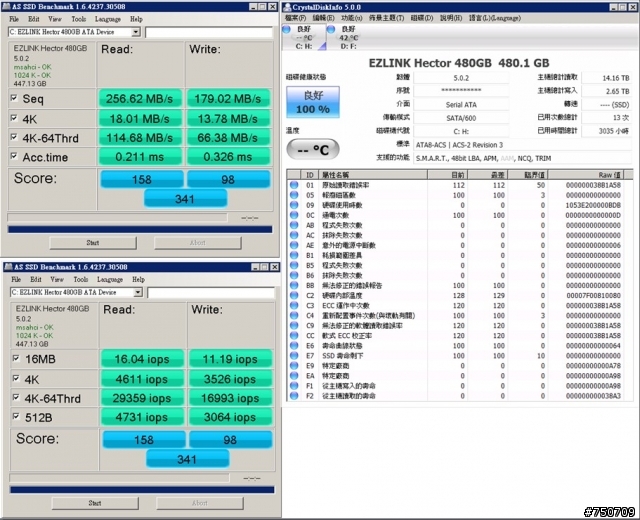Click the blue status dot for attribute AE
Viewport: 640px width, 520px height.
293,245
